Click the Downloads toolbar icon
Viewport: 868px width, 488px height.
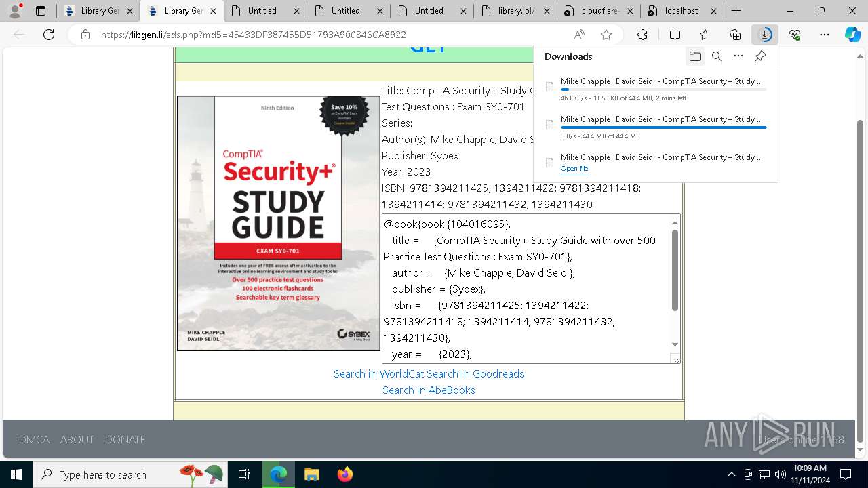tap(765, 35)
